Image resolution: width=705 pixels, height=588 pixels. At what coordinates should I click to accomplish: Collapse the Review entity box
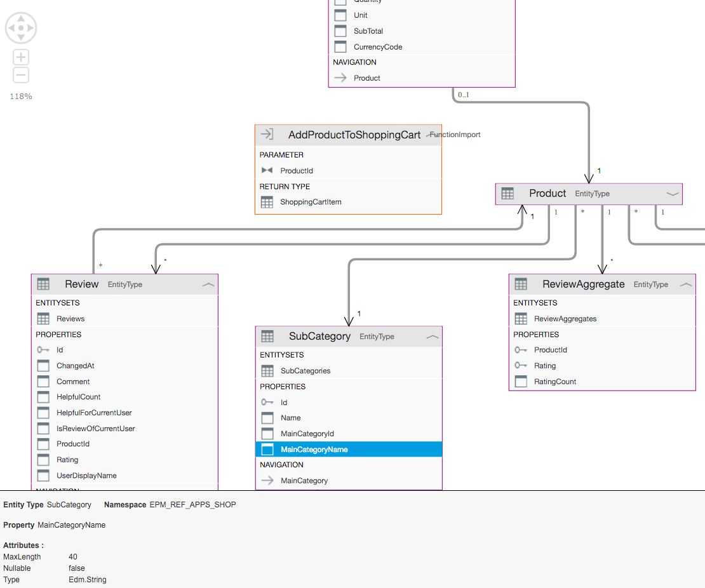click(x=208, y=284)
